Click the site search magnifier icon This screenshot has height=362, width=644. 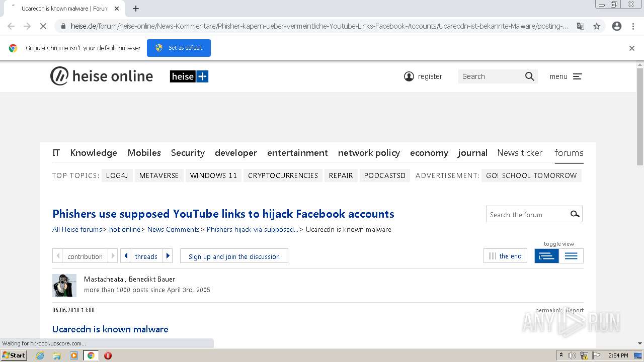(x=529, y=76)
